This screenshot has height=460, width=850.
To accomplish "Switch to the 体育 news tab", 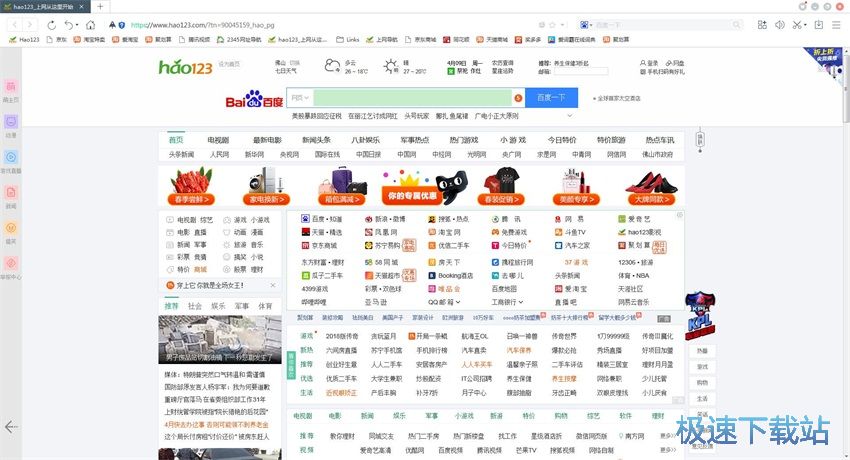I will click(265, 306).
